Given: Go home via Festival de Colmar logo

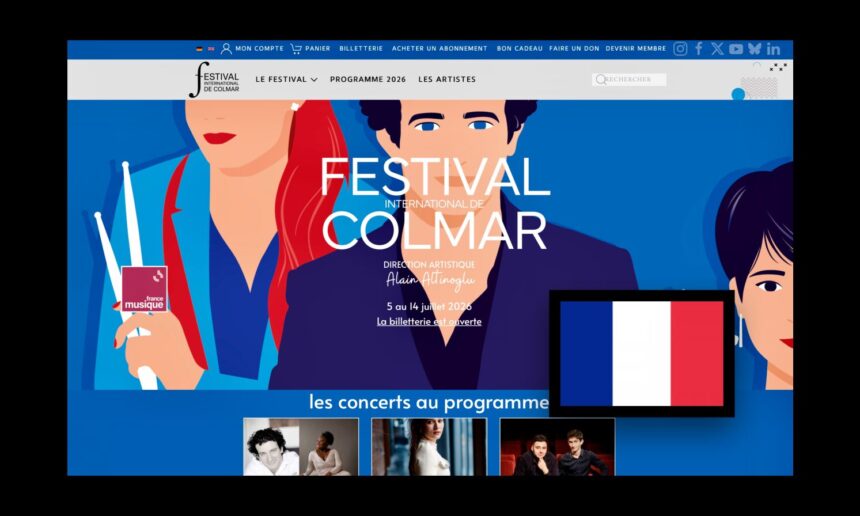Looking at the screenshot, I should pyautogui.click(x=214, y=80).
